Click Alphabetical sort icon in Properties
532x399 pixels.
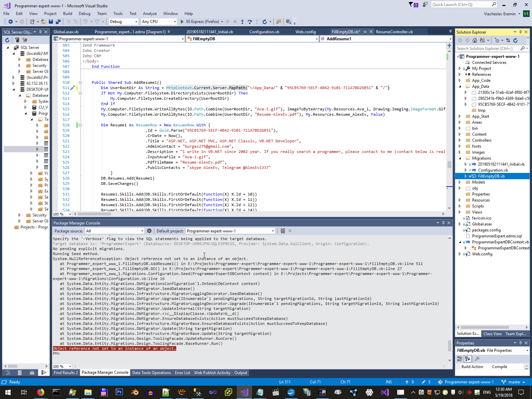click(467, 358)
